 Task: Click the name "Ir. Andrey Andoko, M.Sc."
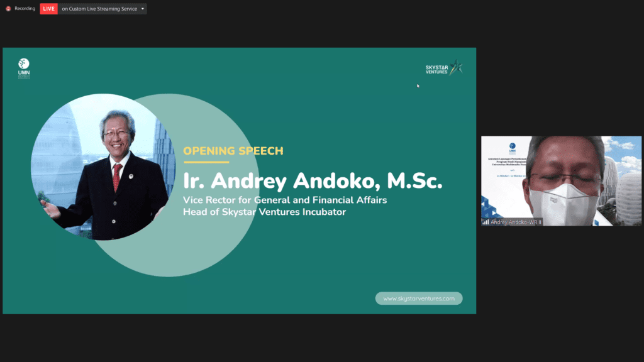coord(313,179)
